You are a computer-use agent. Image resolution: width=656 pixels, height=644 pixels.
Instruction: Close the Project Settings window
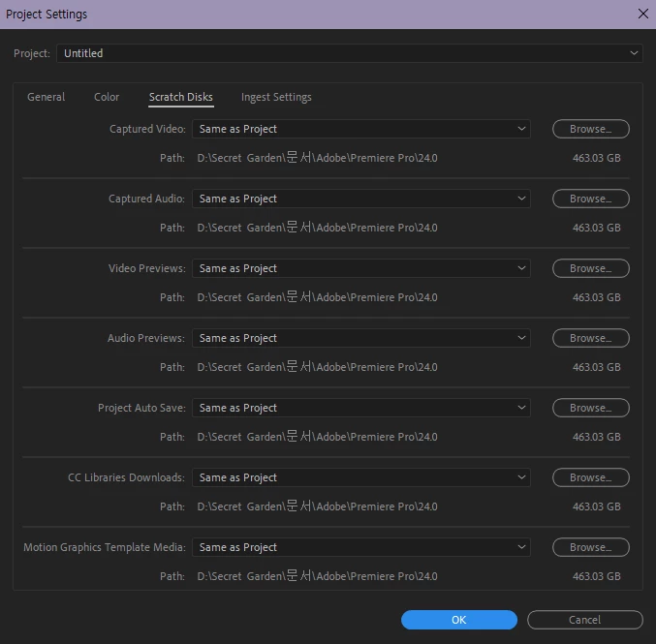[x=643, y=14]
